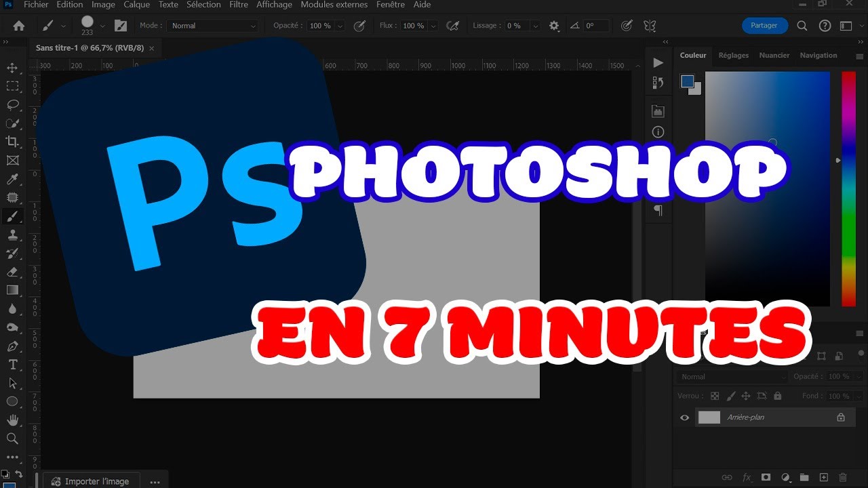Add layer style fx
Image resolution: width=868 pixels, height=488 pixels.
(747, 478)
